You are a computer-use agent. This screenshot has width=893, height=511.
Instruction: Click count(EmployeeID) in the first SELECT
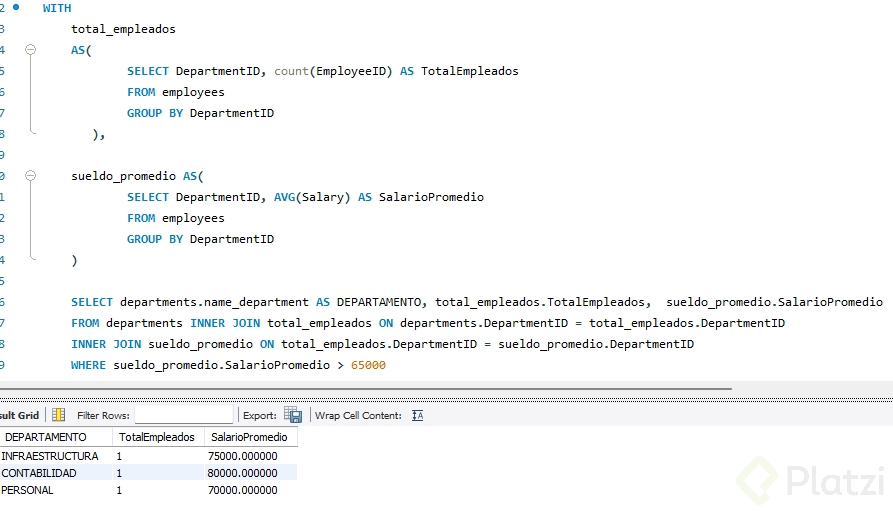(x=333, y=71)
